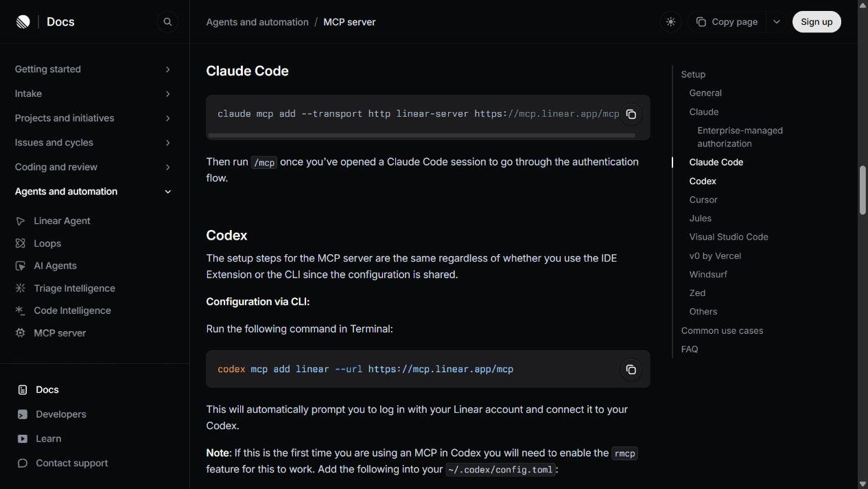868x489 pixels.
Task: Click the Linear logo icon
Action: [x=23, y=22]
